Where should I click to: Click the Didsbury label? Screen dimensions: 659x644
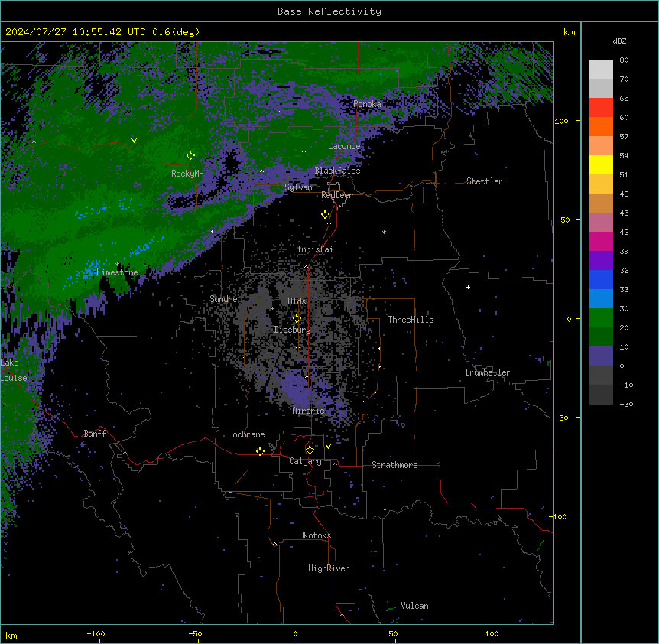pyautogui.click(x=293, y=330)
